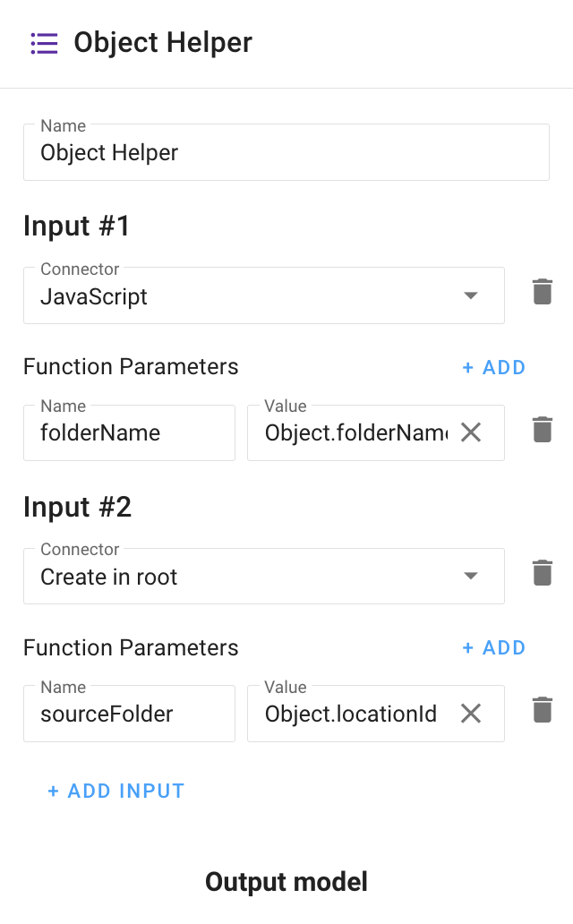Image resolution: width=573 pixels, height=924 pixels.
Task: Click the dropdown caret on the Create in root connector
Action: pyautogui.click(x=471, y=576)
